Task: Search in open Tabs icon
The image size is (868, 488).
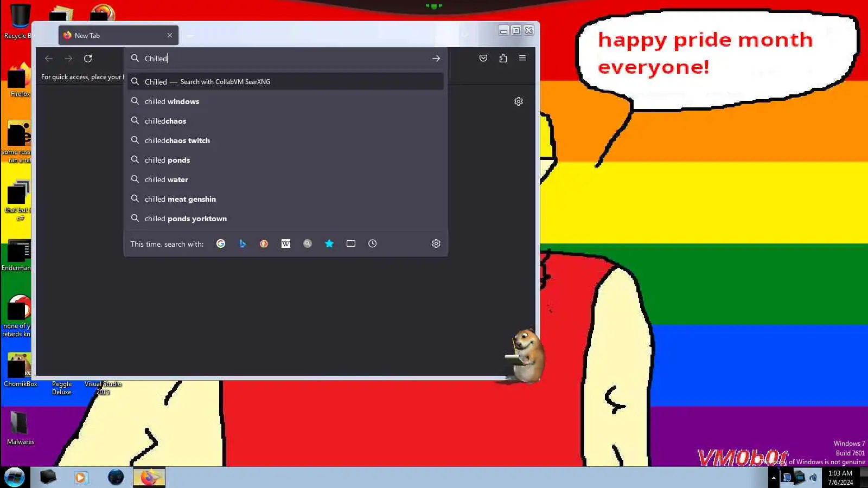Action: coord(351,244)
